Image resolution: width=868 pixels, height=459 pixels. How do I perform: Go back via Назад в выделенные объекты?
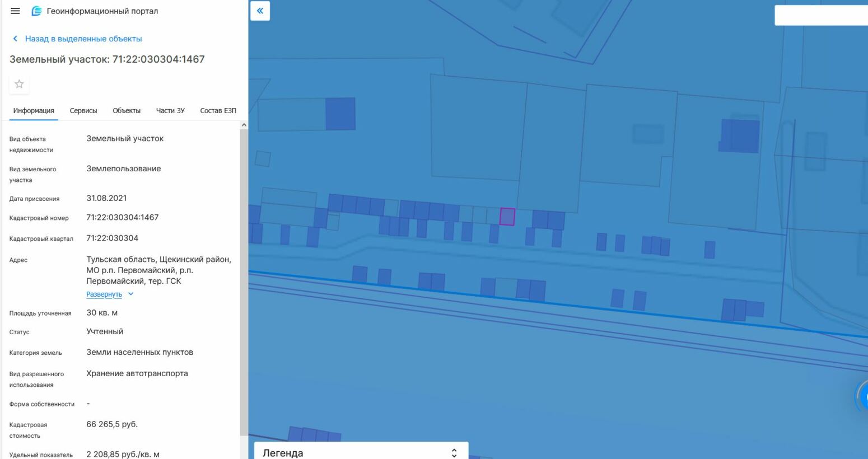pyautogui.click(x=83, y=39)
